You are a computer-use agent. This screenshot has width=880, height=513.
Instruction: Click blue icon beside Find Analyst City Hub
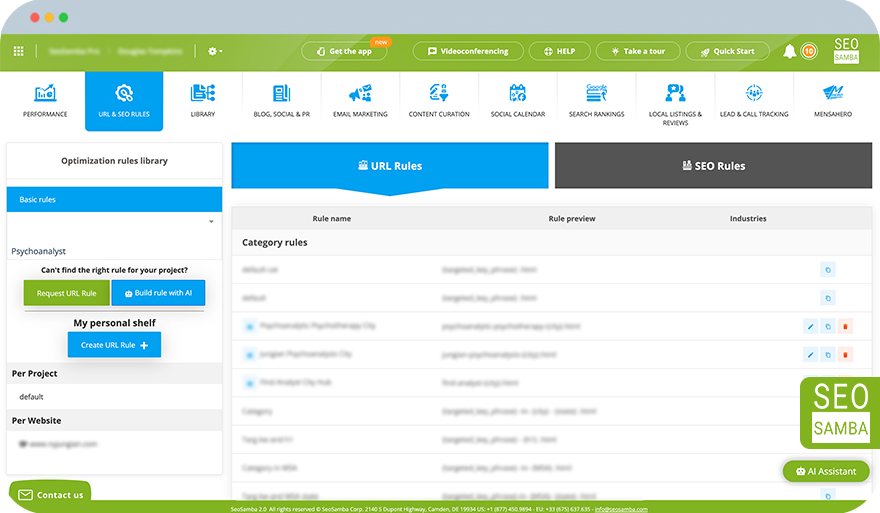coord(249,383)
